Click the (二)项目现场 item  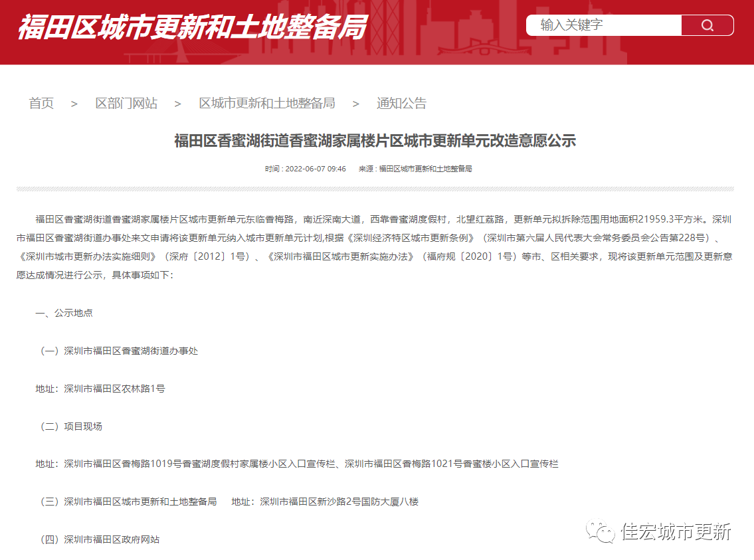tap(69, 426)
